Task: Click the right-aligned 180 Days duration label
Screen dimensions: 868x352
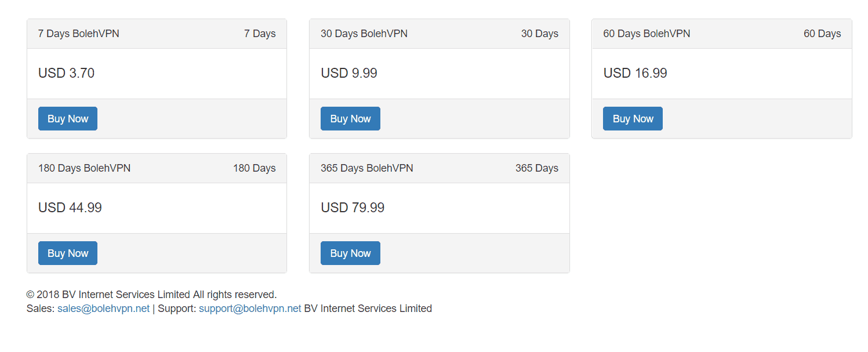Action: click(255, 168)
